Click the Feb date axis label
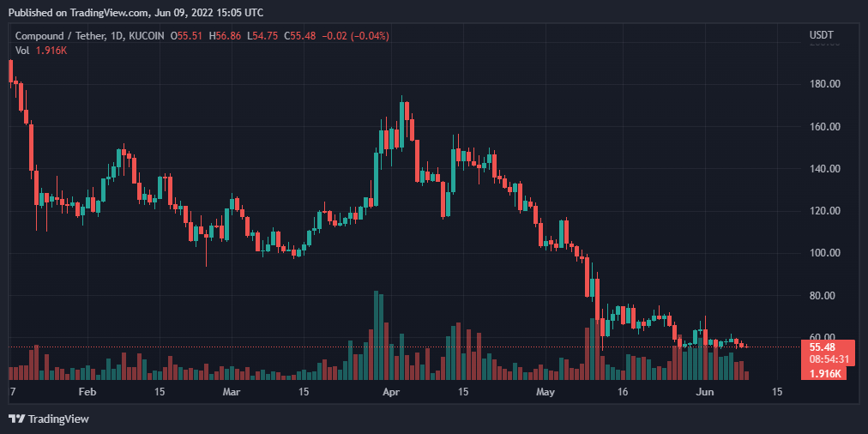Image resolution: width=868 pixels, height=434 pixels. pos(87,392)
